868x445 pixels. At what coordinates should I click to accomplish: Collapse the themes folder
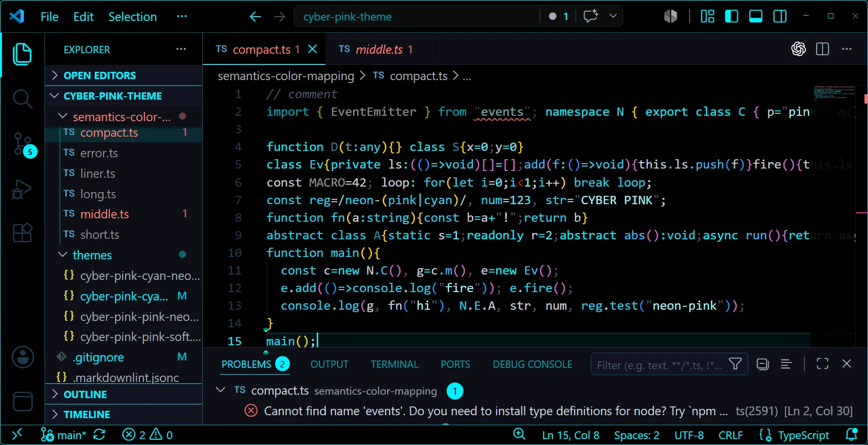point(123,255)
